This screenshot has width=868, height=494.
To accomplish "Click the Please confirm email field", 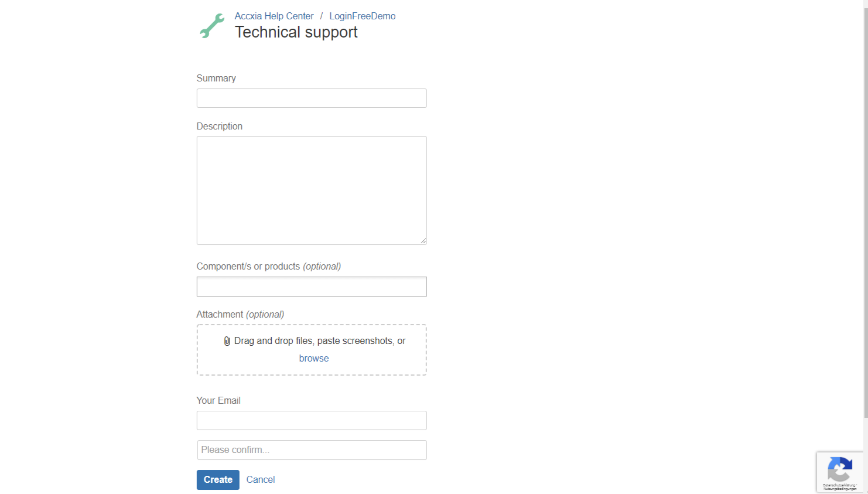I will [x=312, y=450].
